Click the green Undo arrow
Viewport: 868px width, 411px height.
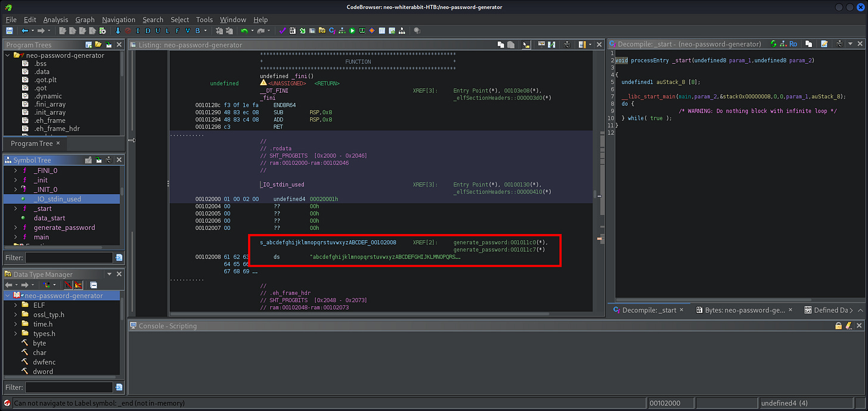pos(243,31)
